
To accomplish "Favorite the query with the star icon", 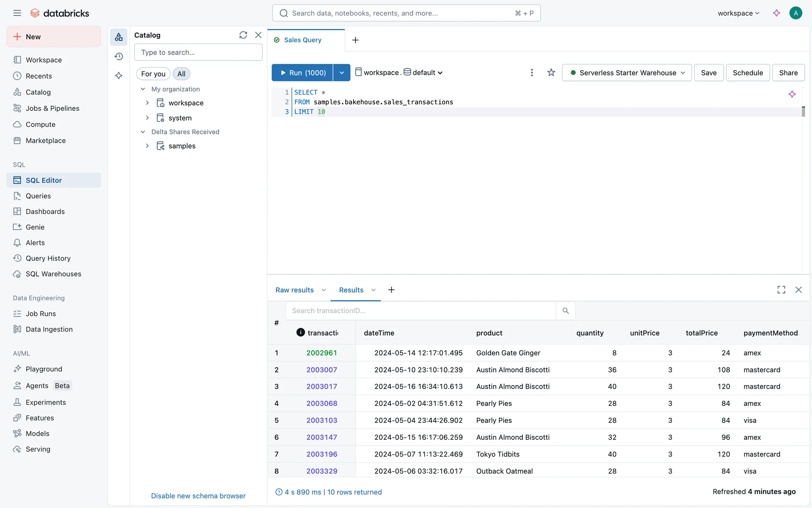I will click(551, 73).
